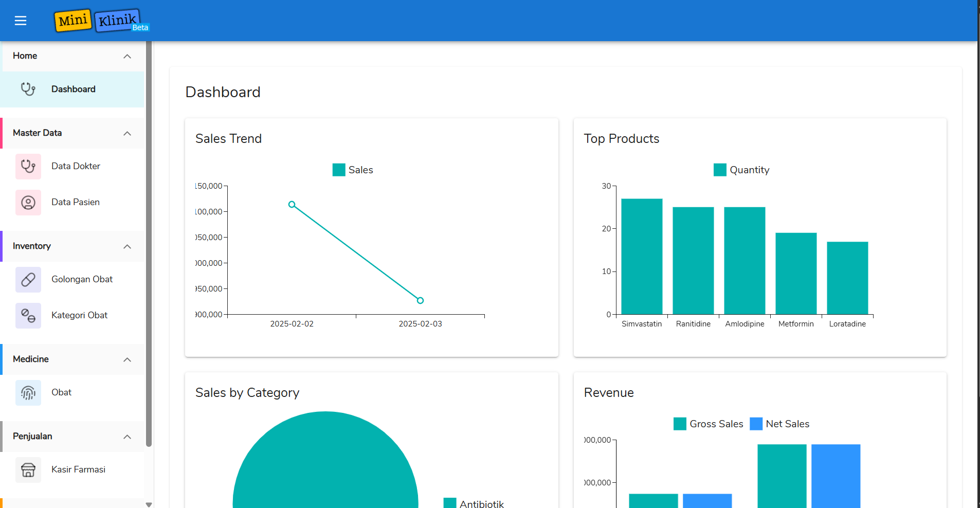Click the Simvastatin axis label
Screen dimensions: 980x508
[642, 324]
